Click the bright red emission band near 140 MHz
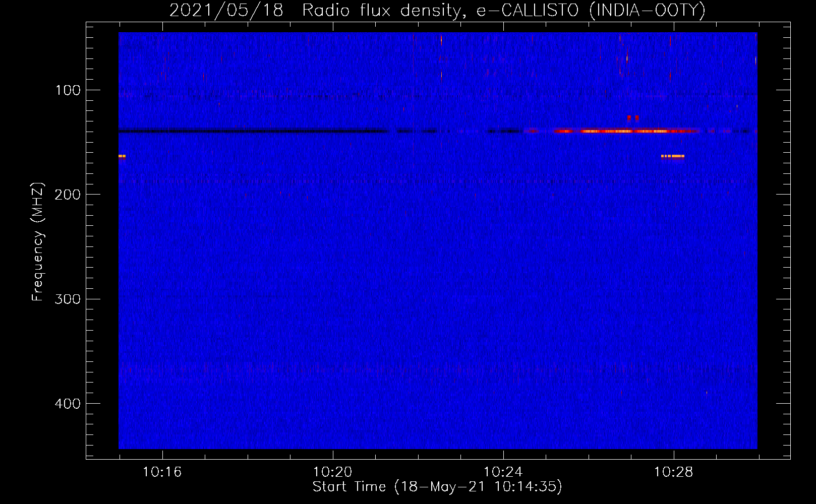 pyautogui.click(x=628, y=131)
